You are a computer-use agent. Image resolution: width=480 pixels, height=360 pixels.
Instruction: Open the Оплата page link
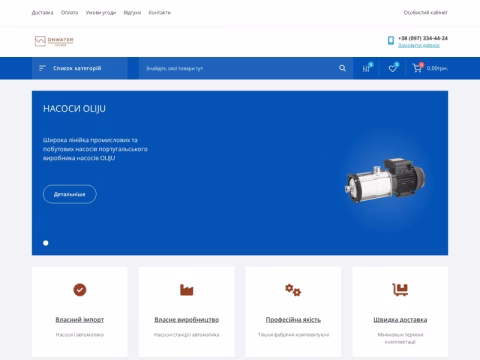click(x=69, y=13)
